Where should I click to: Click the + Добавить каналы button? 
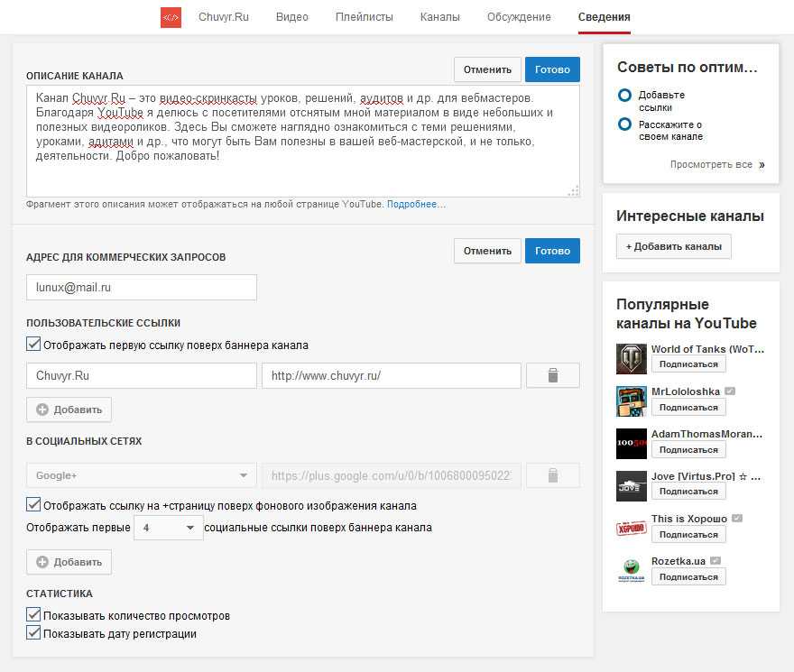[673, 246]
